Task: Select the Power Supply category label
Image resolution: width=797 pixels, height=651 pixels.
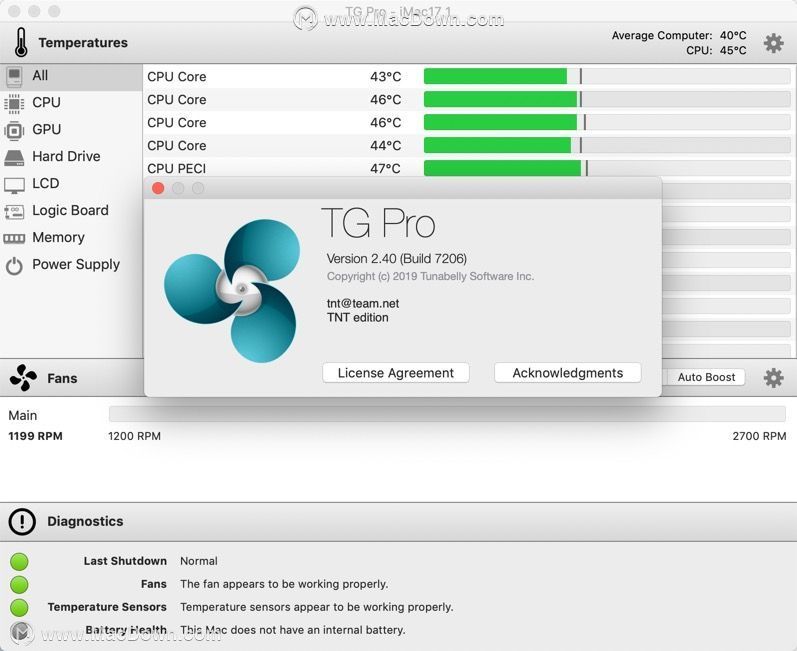Action: click(76, 264)
